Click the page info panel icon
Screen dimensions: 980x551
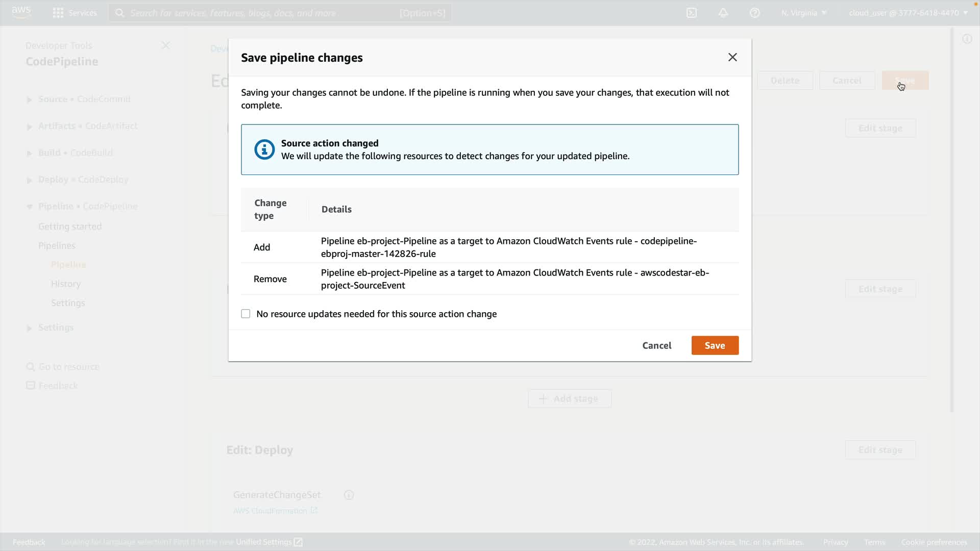(967, 39)
